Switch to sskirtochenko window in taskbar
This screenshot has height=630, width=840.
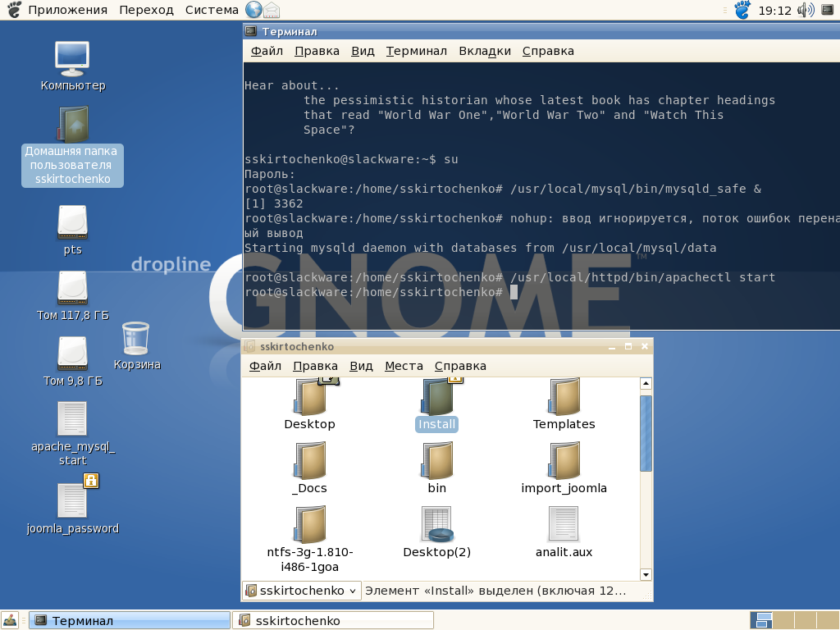pyautogui.click(x=333, y=620)
